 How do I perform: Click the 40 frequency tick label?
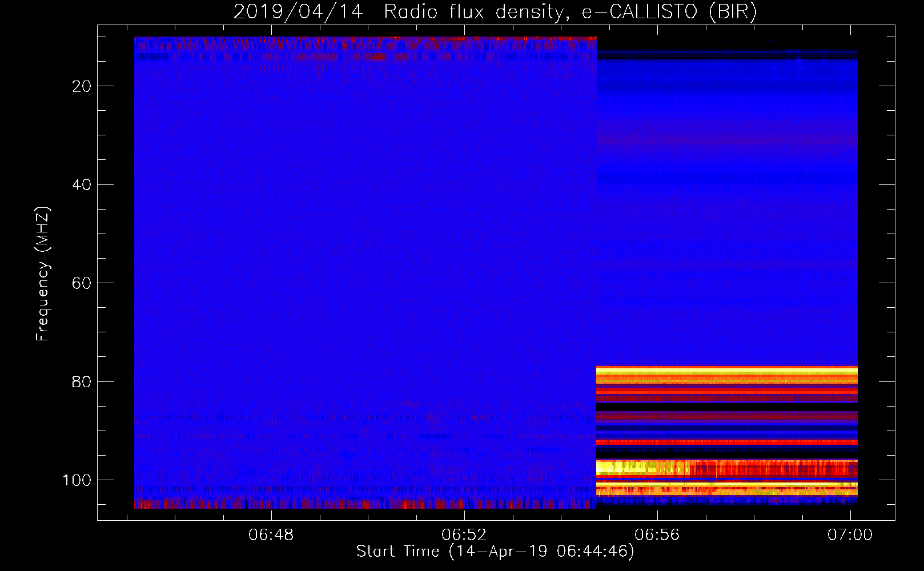(x=82, y=185)
